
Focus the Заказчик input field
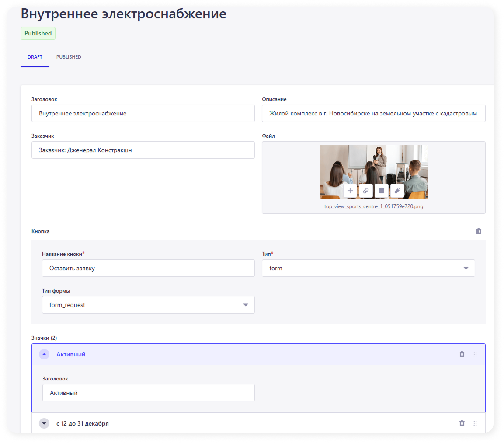pos(143,150)
